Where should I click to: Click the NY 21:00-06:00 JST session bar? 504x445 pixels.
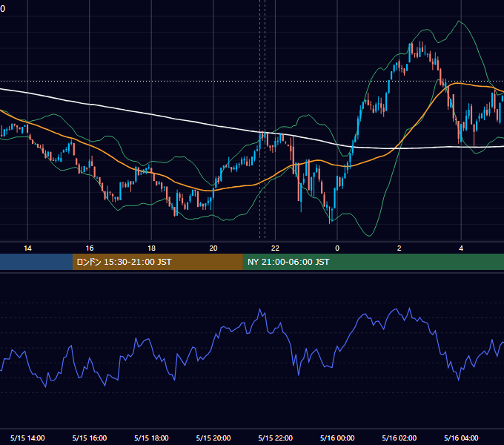(x=373, y=262)
